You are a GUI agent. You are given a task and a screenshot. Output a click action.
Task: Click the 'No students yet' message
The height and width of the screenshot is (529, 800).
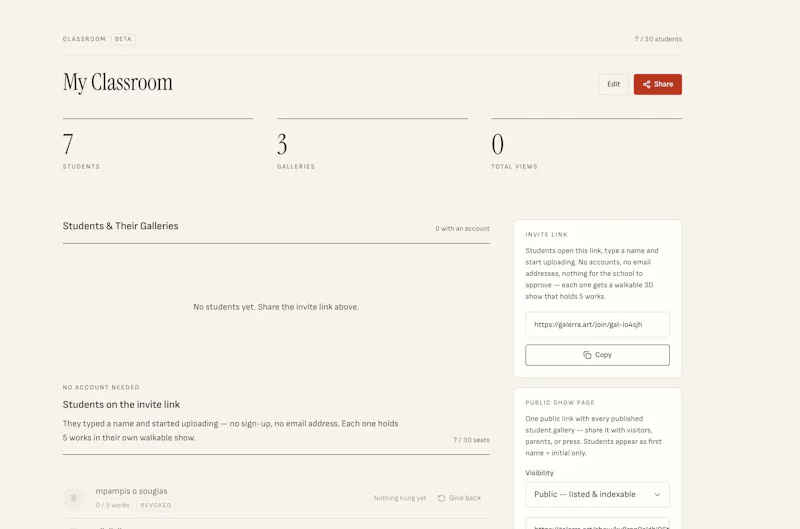coord(276,307)
